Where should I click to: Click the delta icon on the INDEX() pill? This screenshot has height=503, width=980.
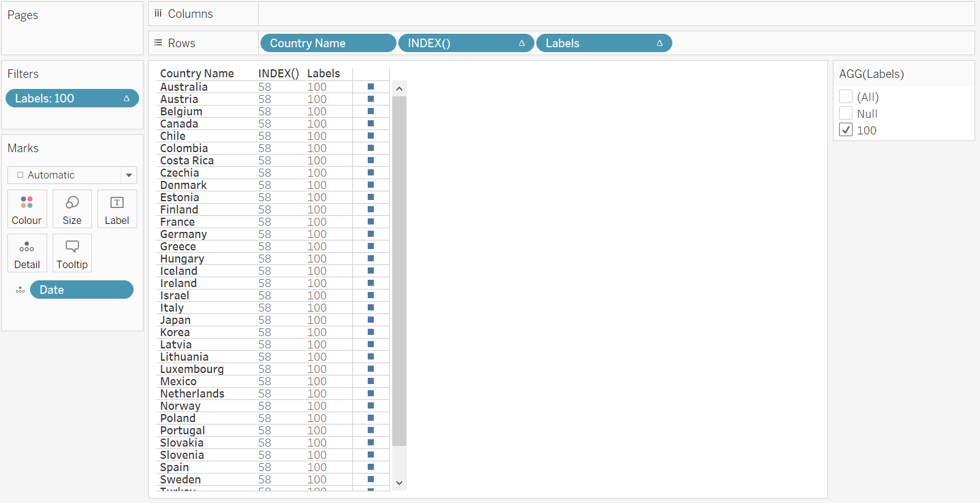click(522, 43)
